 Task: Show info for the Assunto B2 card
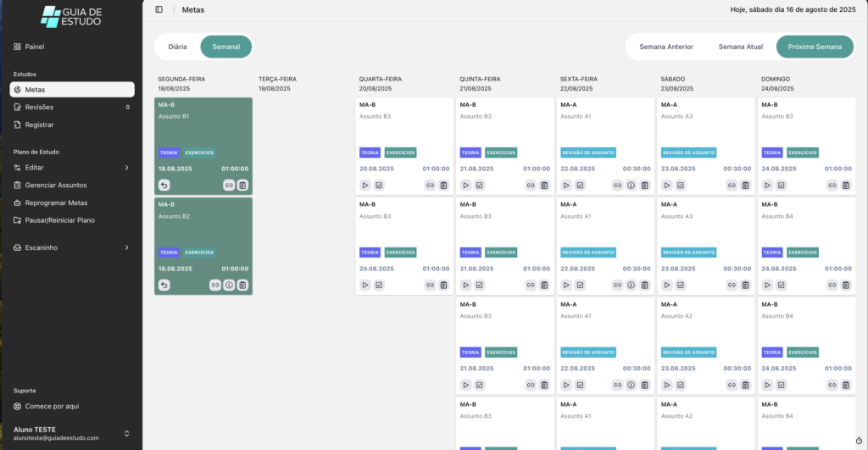pyautogui.click(x=229, y=285)
